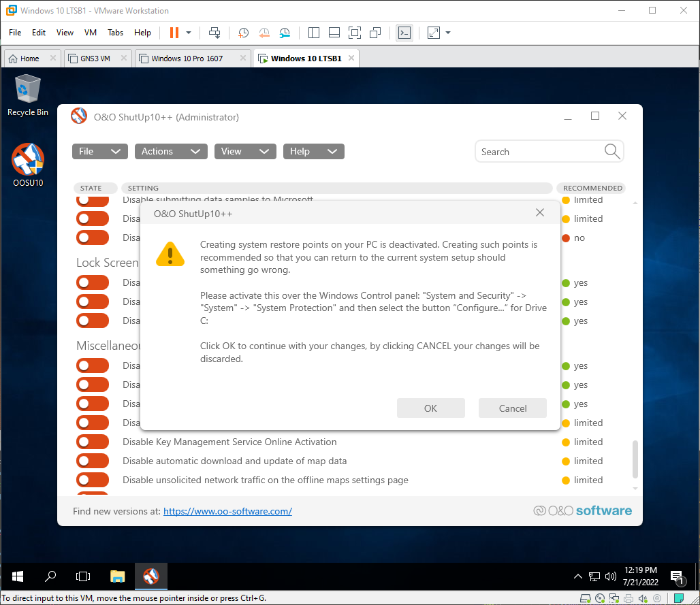Toggle the second switch under Lock Screen

[x=93, y=301]
